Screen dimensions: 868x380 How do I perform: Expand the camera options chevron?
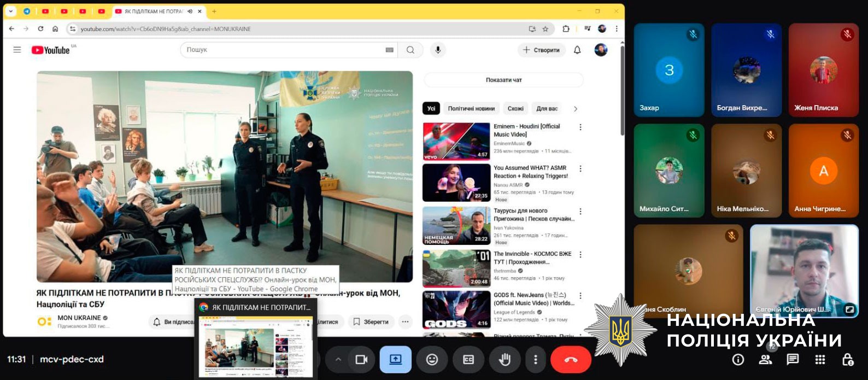(338, 359)
